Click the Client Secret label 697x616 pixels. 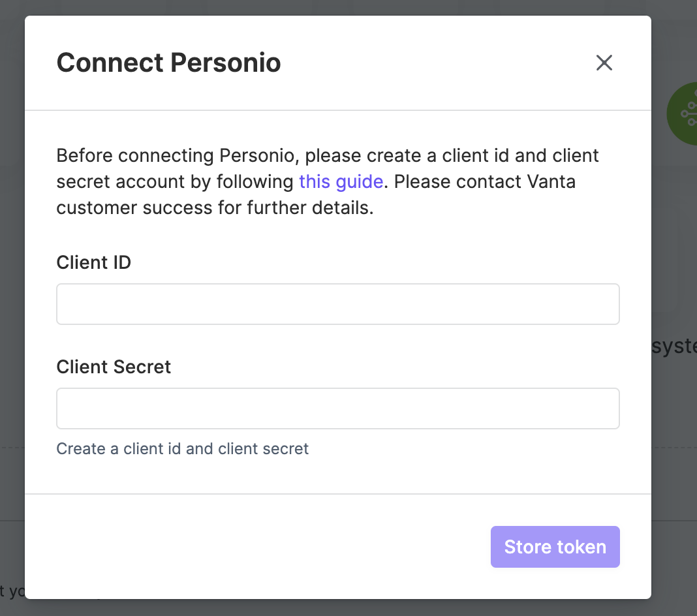(x=114, y=367)
